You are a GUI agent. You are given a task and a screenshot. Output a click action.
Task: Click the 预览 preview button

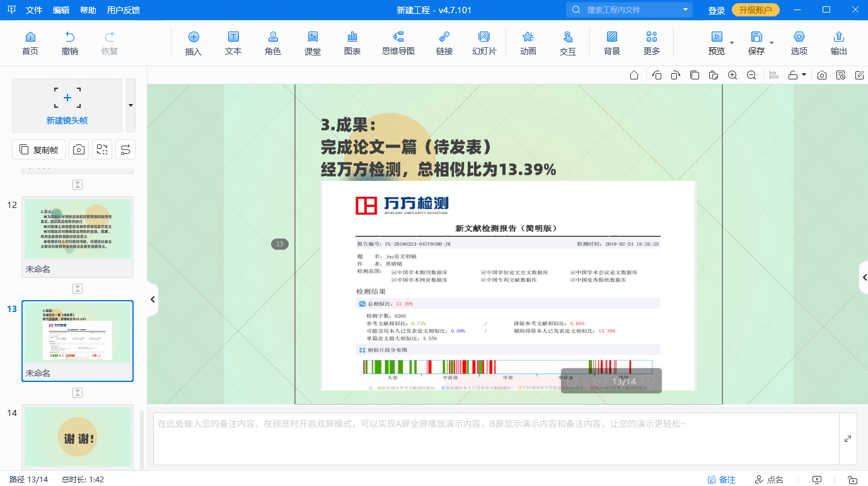[x=717, y=43]
